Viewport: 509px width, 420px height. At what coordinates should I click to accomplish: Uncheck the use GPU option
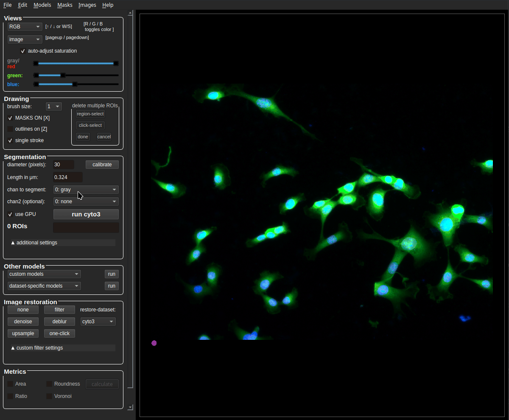(10, 214)
